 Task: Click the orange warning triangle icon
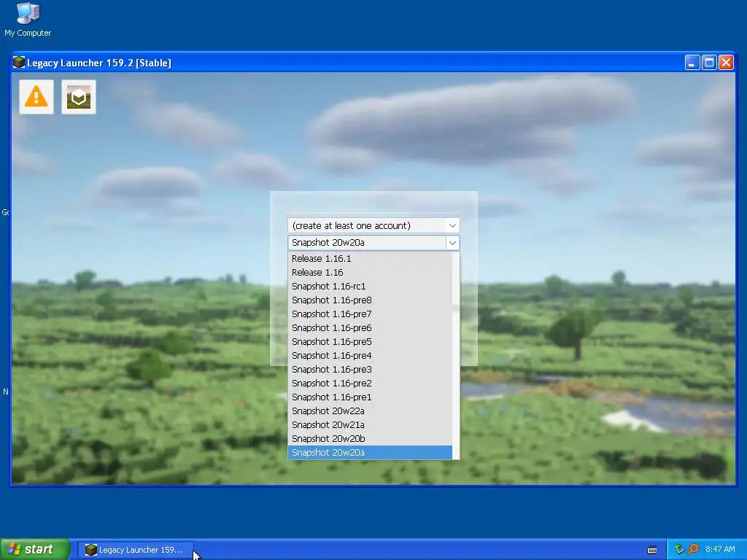pyautogui.click(x=36, y=97)
